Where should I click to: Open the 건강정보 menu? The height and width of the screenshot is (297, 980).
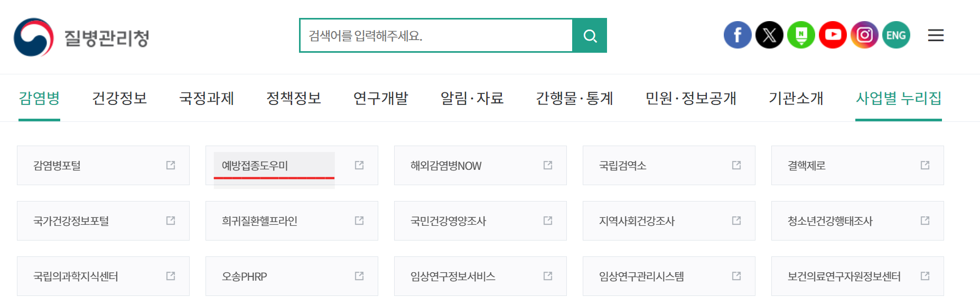119,98
